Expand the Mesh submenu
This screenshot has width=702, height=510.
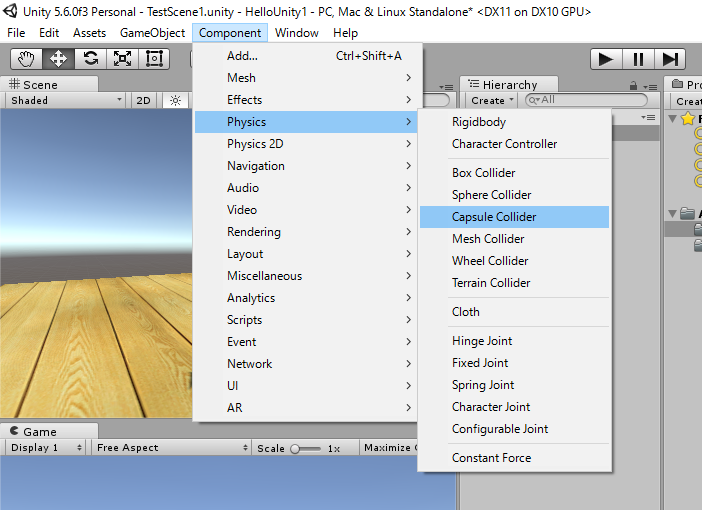pyautogui.click(x=306, y=78)
